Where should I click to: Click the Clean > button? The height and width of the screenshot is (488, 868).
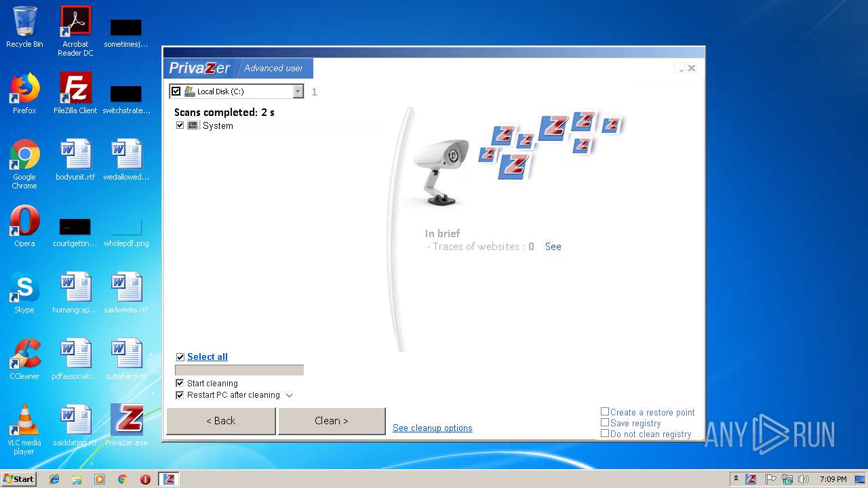[x=332, y=421]
